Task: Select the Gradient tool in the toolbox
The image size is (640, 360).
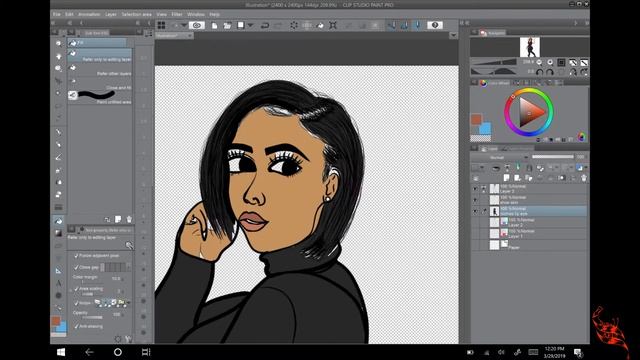Action: click(x=58, y=233)
